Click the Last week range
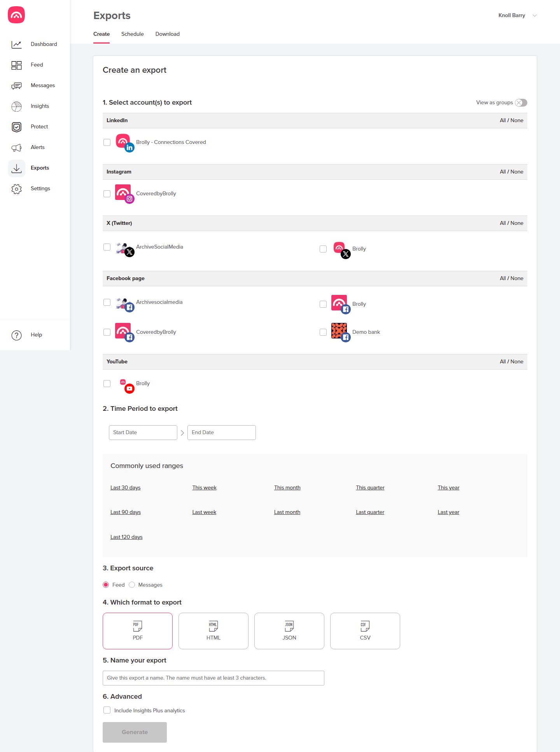The height and width of the screenshot is (752, 560). click(204, 512)
